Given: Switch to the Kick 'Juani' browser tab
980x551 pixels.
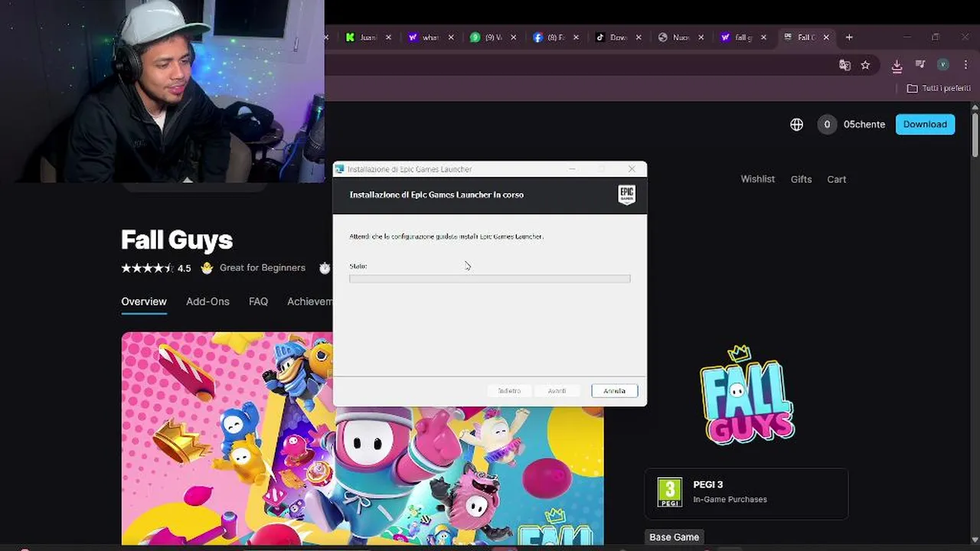Looking at the screenshot, I should 360,37.
